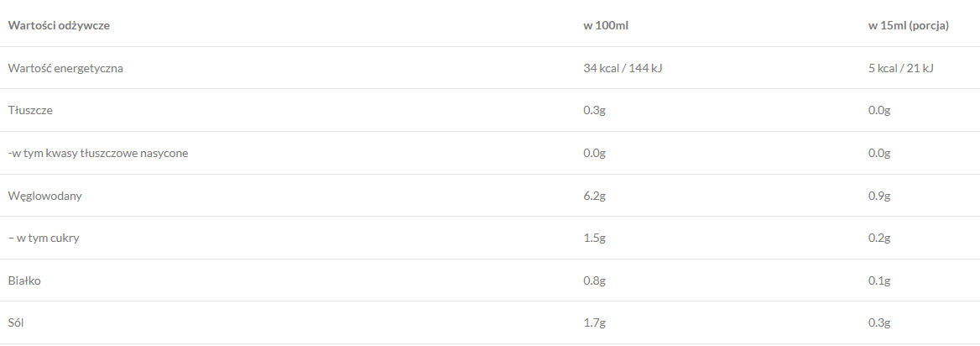Viewport: 980px width, 346px height.
Task: Click the 1.7g salt value
Action: click(x=594, y=322)
